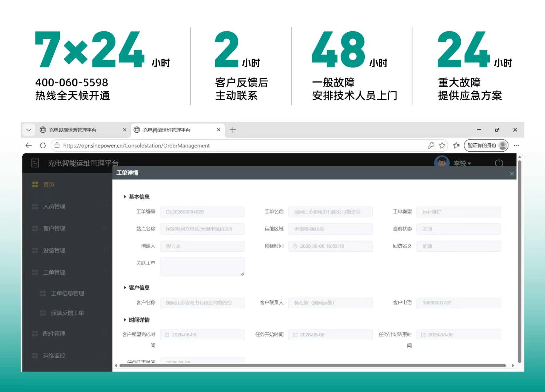Click the 客户管理 grid icon
Viewport: 545px width, 392px height.
pos(35,228)
